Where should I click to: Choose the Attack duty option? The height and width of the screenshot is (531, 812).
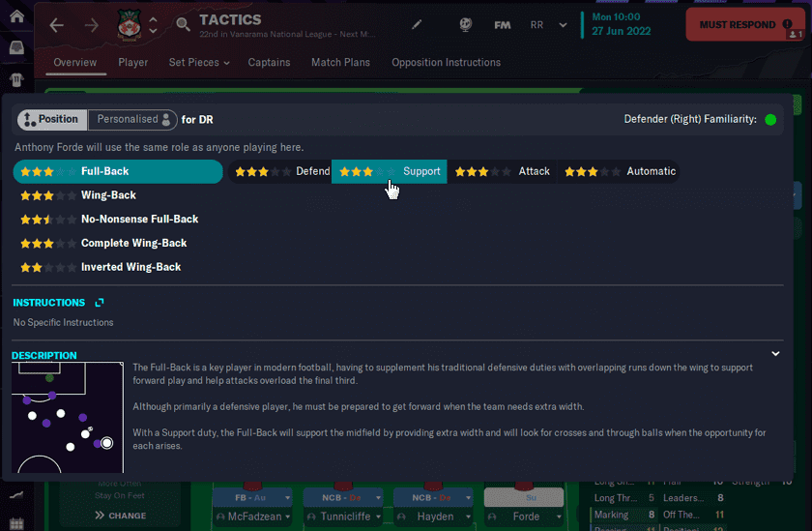(502, 171)
